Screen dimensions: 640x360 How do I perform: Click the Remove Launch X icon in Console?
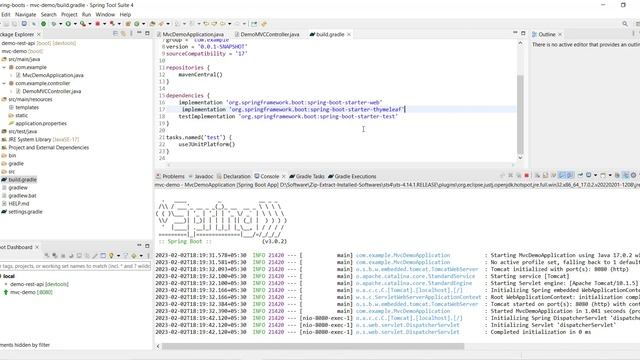click(510, 176)
